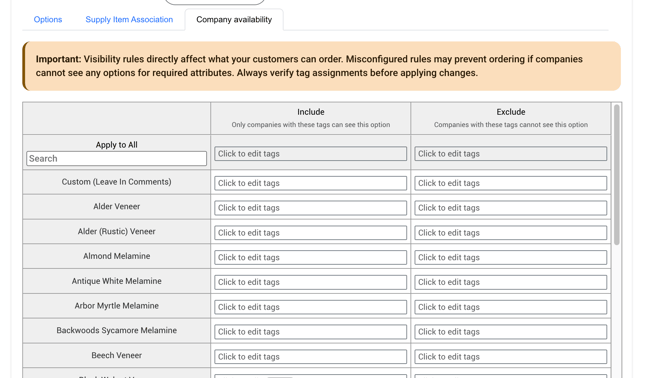
Task: Click the 'Alder Veneer' row label
Action: 116,207
